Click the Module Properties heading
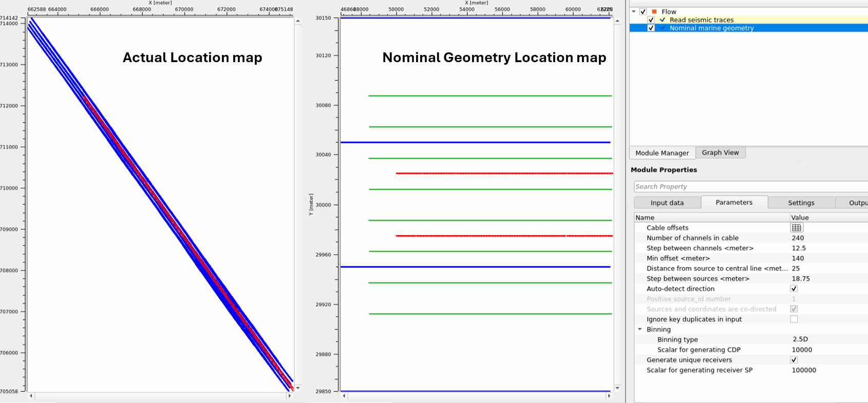This screenshot has width=868, height=403. click(x=664, y=170)
